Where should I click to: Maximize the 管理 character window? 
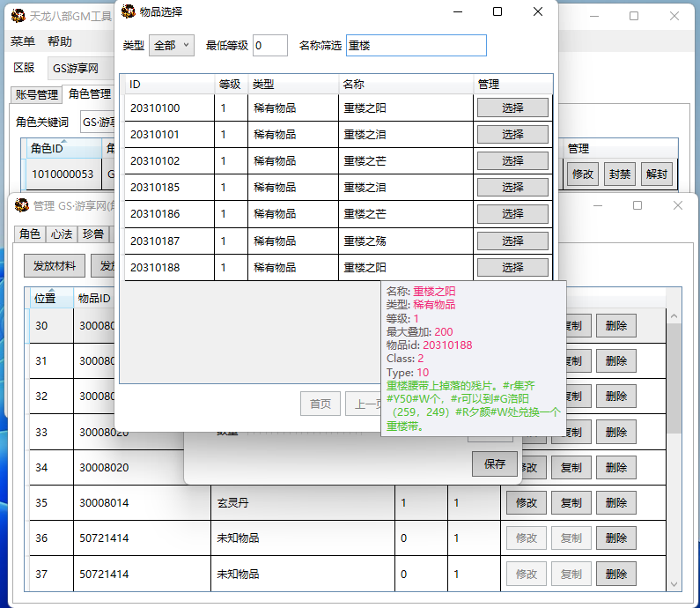click(x=637, y=205)
